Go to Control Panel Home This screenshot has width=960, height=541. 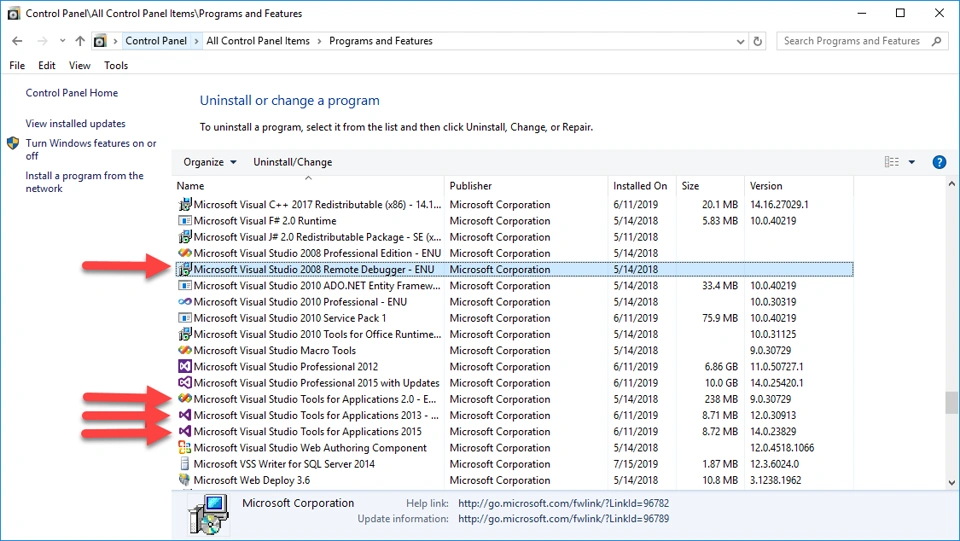point(72,93)
